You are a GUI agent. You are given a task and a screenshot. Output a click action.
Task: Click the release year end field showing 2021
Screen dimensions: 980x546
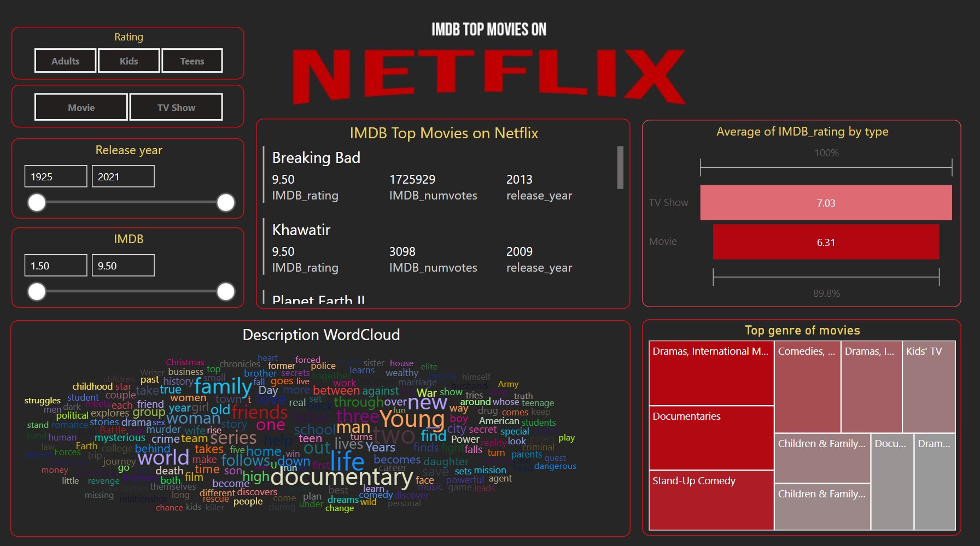[123, 177]
